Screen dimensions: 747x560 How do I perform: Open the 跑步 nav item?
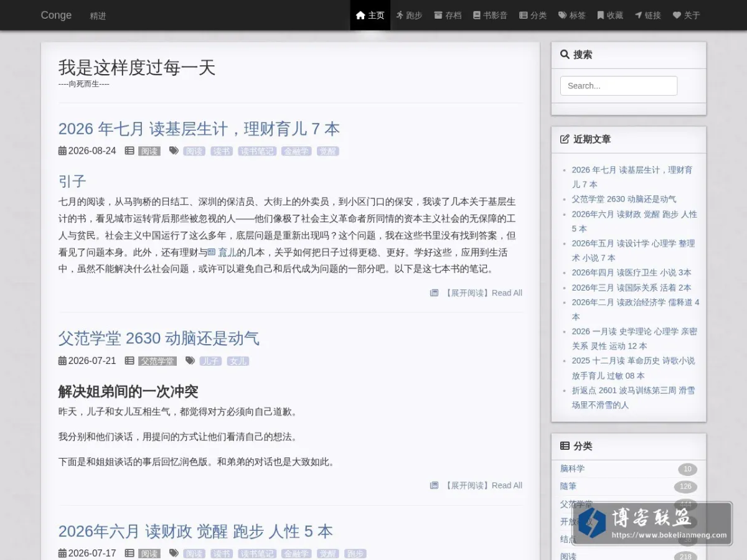click(409, 15)
